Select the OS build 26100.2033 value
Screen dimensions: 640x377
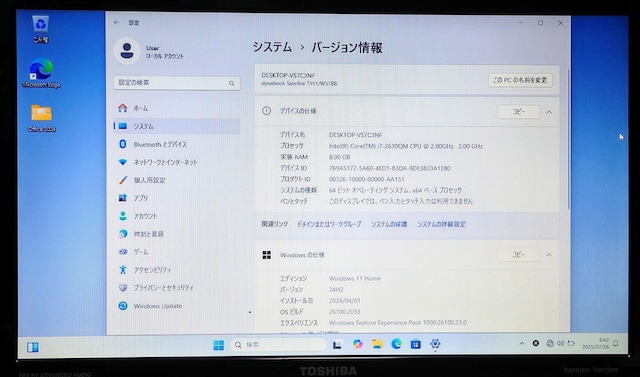pyautogui.click(x=344, y=312)
